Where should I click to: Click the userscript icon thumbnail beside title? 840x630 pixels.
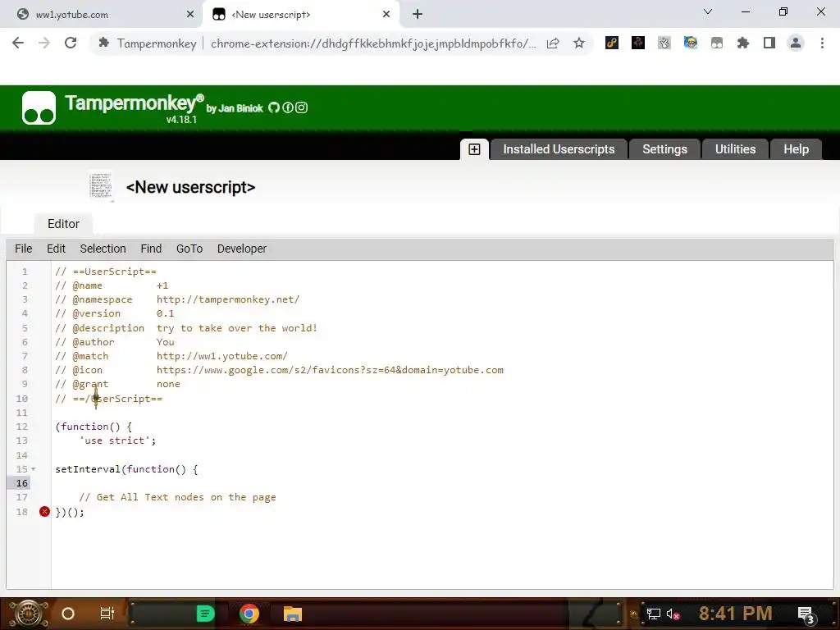pos(101,186)
